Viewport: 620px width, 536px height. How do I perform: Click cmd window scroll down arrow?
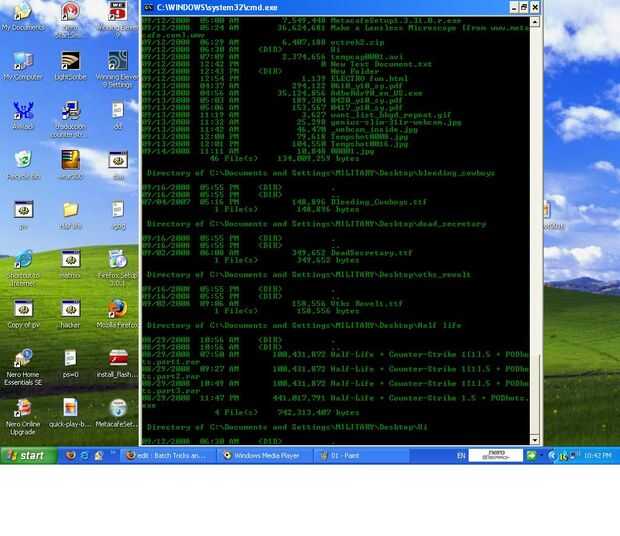(x=535, y=440)
